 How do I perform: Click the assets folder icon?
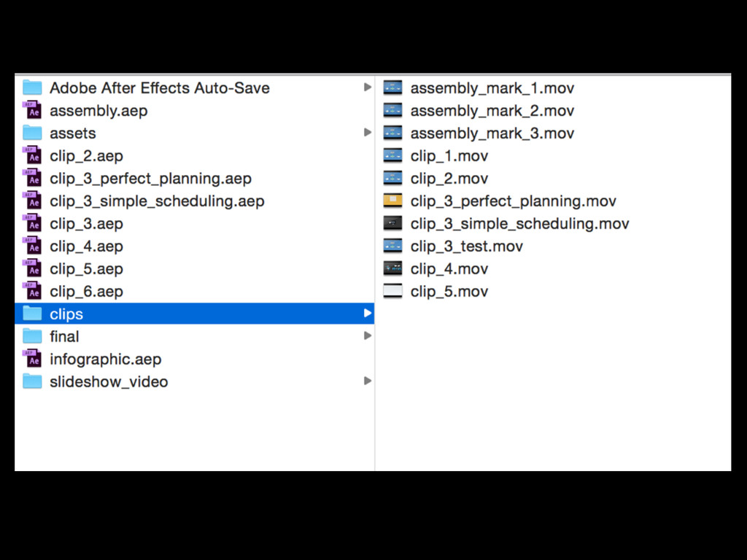coord(32,133)
